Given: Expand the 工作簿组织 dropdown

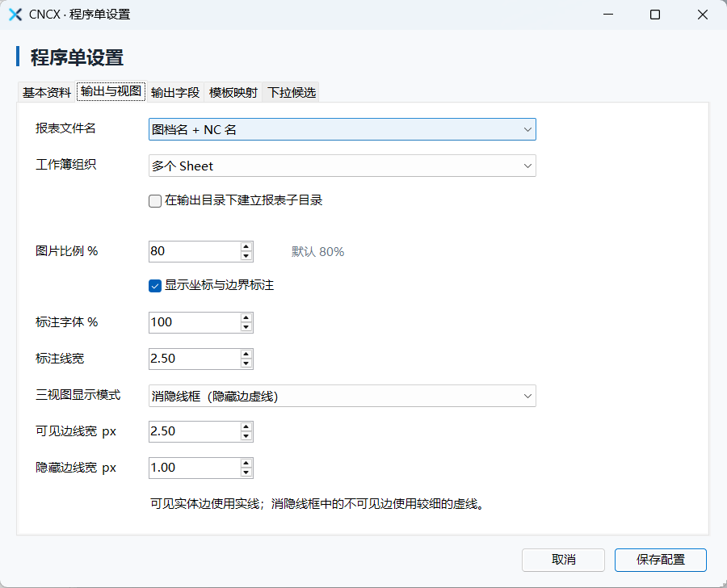Looking at the screenshot, I should pos(342,166).
